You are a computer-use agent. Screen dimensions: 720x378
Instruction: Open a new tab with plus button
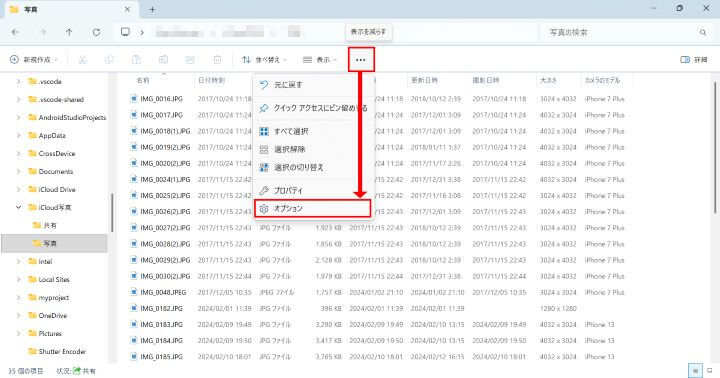click(x=152, y=9)
